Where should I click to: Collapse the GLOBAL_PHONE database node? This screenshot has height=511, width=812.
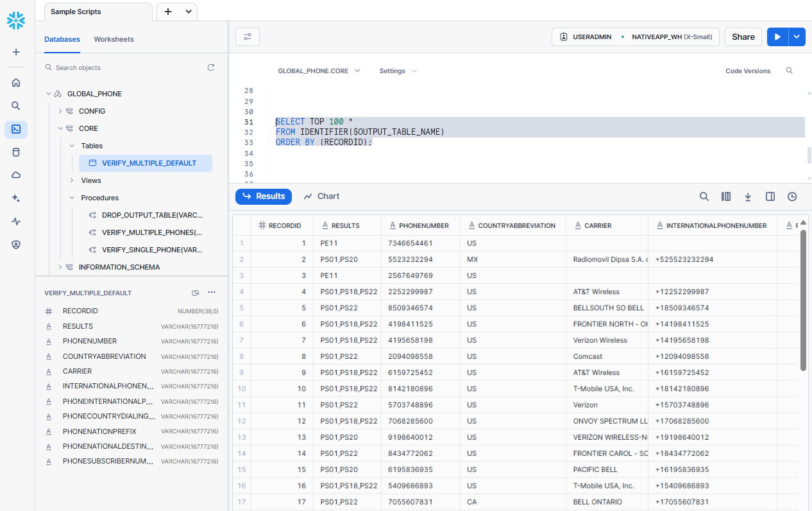coord(48,94)
